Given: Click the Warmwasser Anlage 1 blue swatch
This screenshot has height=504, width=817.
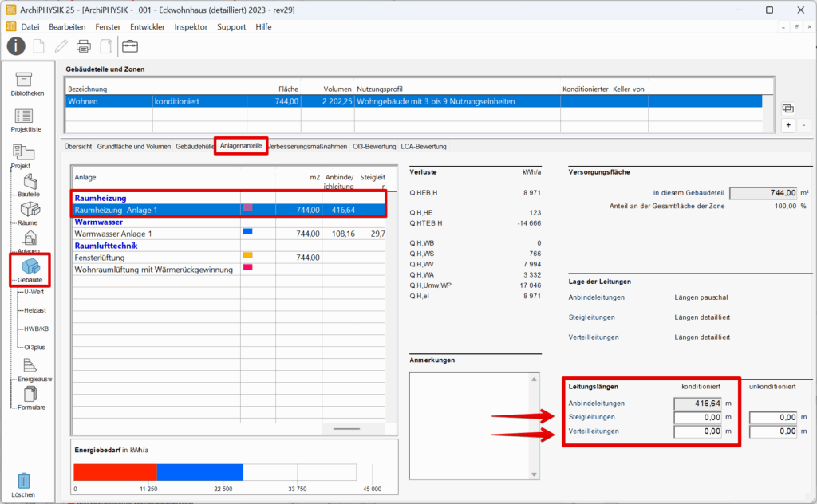Looking at the screenshot, I should pos(248,231).
